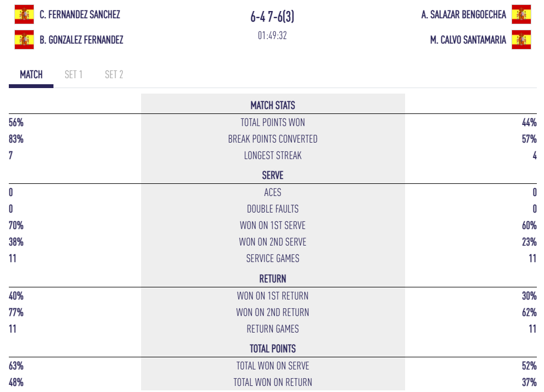Click the BREAK POINTS CONVERTED row label
The height and width of the screenshot is (392, 544).
[x=272, y=139]
